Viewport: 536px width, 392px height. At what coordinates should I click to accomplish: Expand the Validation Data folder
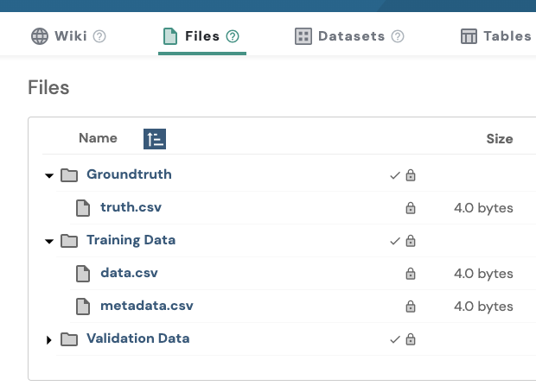tap(49, 340)
